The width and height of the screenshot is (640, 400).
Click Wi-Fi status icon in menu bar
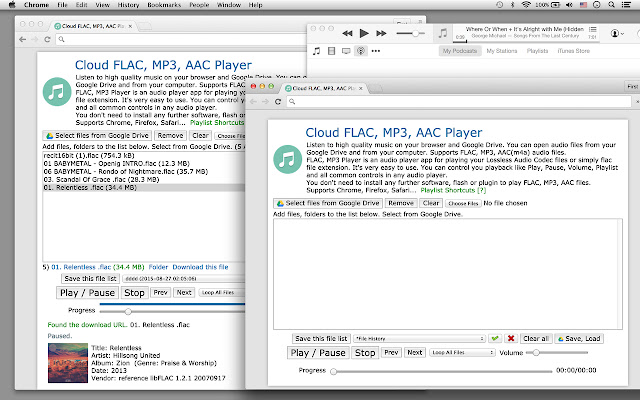coord(526,5)
